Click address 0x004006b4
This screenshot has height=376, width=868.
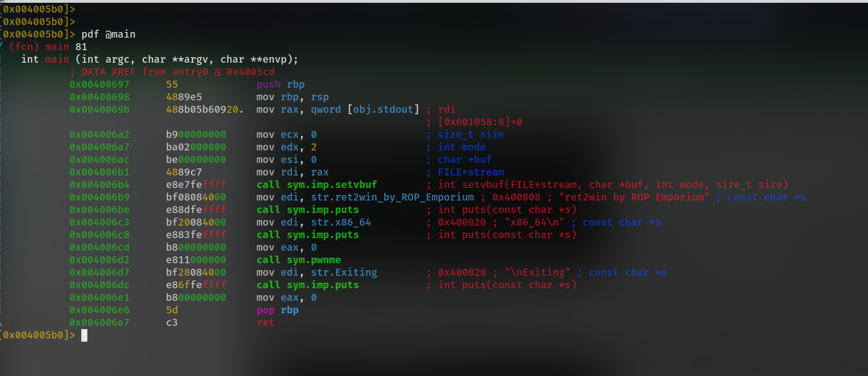coord(99,185)
